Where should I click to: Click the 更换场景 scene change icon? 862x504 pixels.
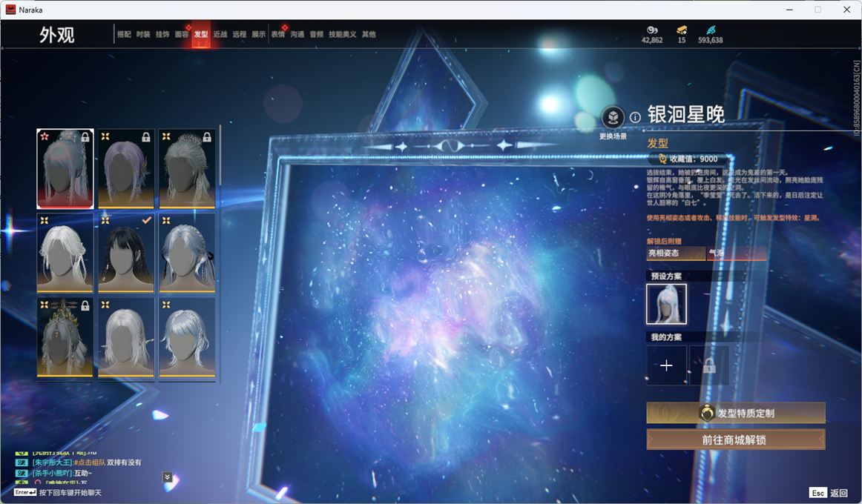[x=613, y=117]
